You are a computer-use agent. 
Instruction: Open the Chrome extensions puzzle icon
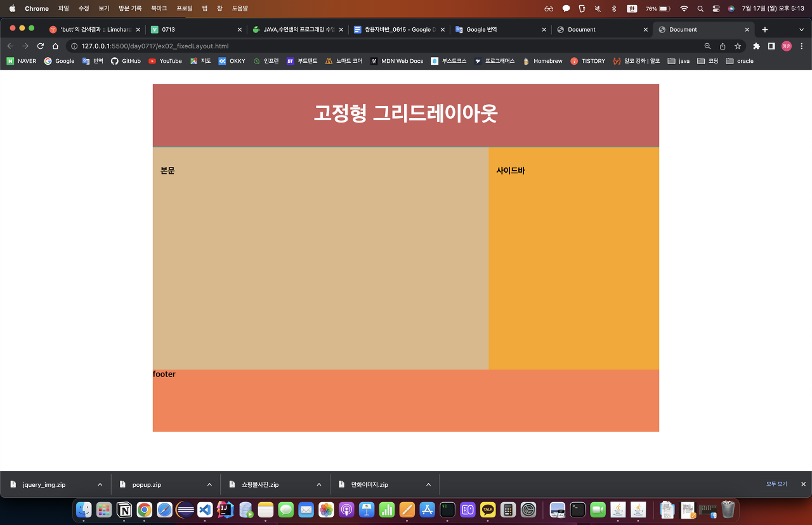click(756, 46)
